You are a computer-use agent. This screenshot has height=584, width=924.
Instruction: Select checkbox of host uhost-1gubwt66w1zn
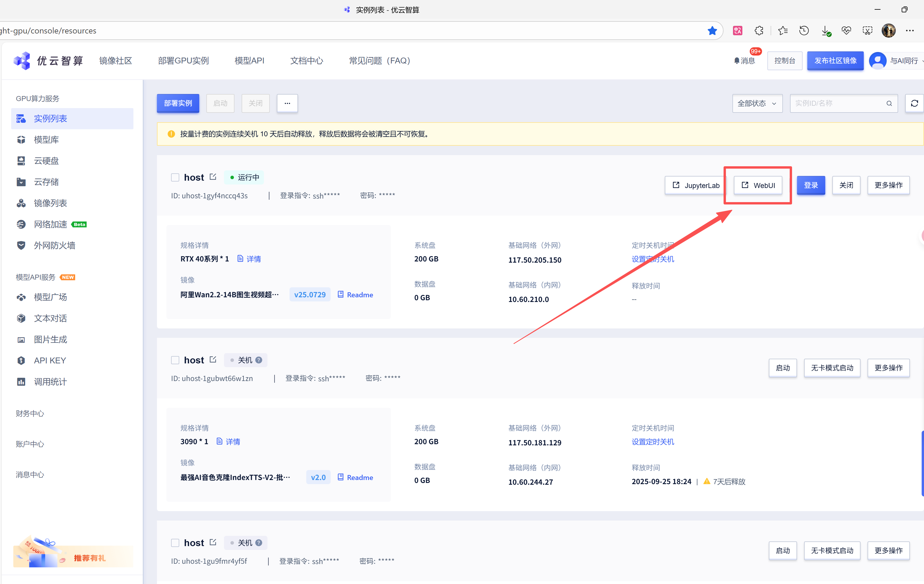[x=175, y=360]
